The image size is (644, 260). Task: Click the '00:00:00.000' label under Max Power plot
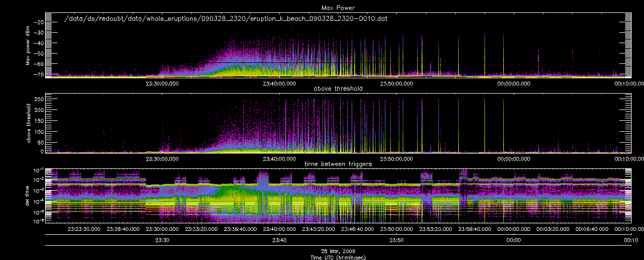tap(513, 84)
